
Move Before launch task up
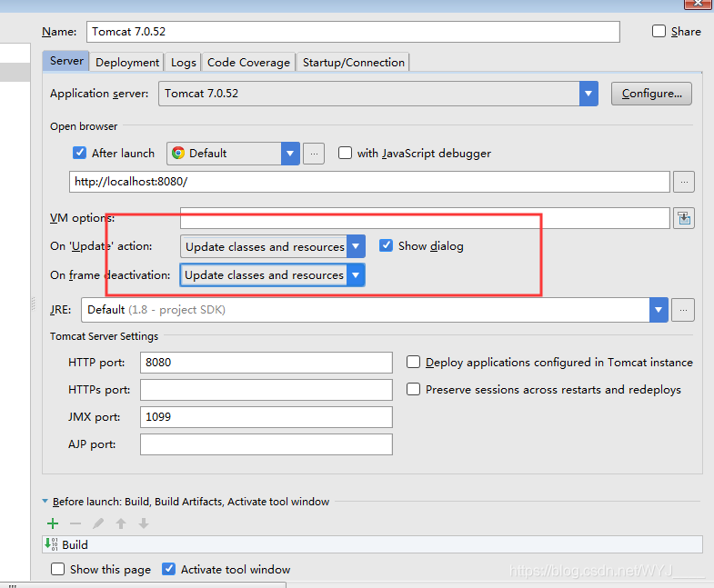(121, 523)
